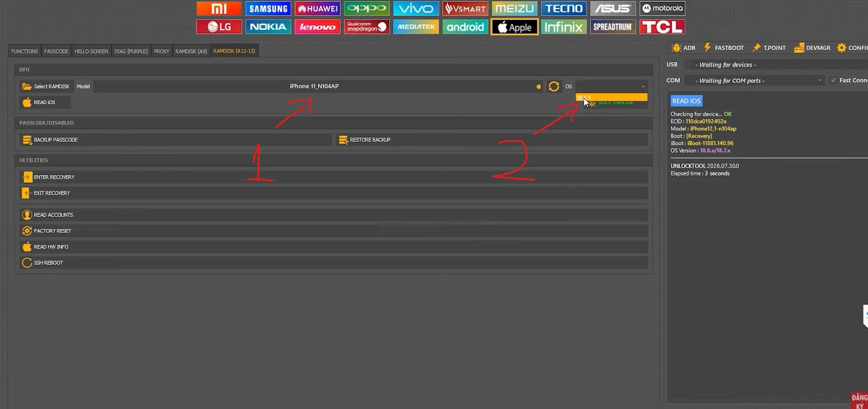Switch to the HELLO SCREEN tab
868x409 pixels.
tap(91, 51)
